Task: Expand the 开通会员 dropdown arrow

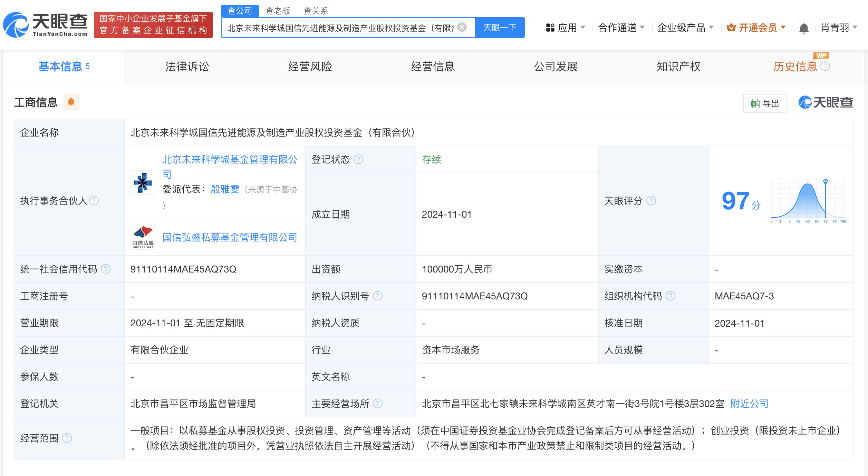Action: point(783,27)
